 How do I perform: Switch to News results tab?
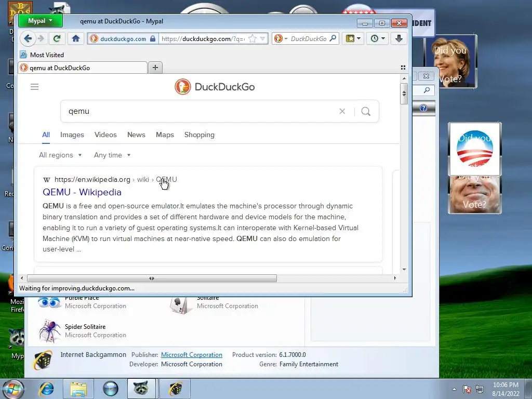click(x=136, y=135)
